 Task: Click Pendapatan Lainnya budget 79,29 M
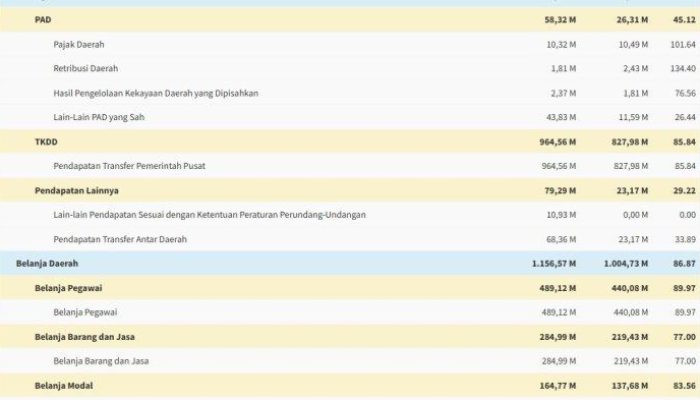(x=560, y=190)
